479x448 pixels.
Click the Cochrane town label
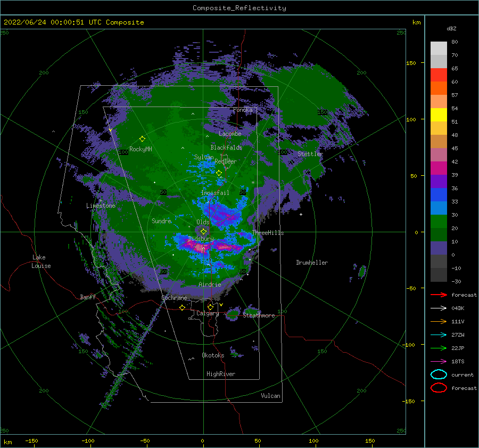(174, 298)
